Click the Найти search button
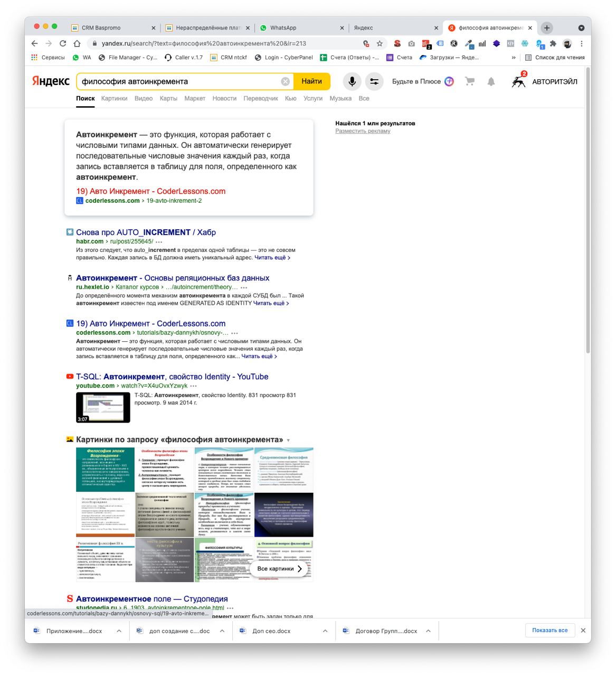 point(312,81)
